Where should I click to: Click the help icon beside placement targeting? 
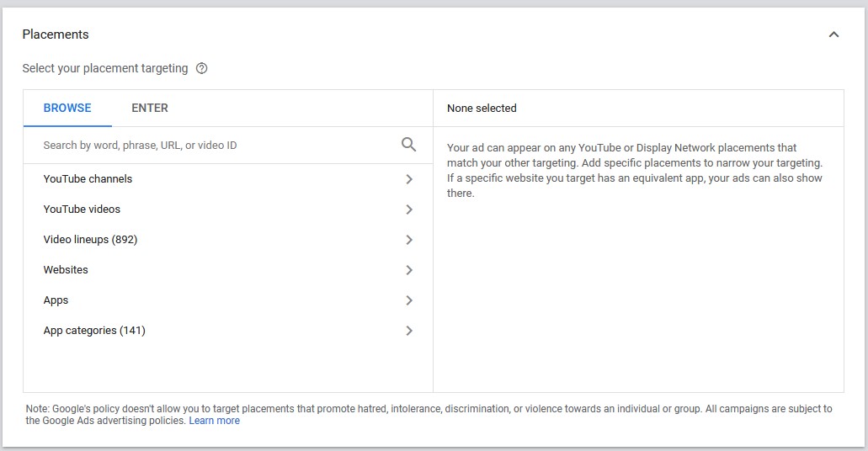[201, 68]
